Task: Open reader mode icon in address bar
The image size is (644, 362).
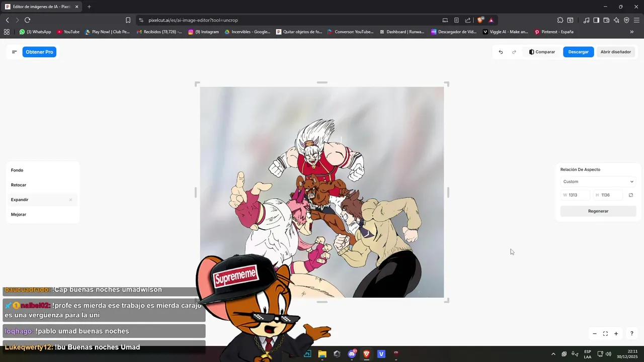Action: pyautogui.click(x=456, y=20)
